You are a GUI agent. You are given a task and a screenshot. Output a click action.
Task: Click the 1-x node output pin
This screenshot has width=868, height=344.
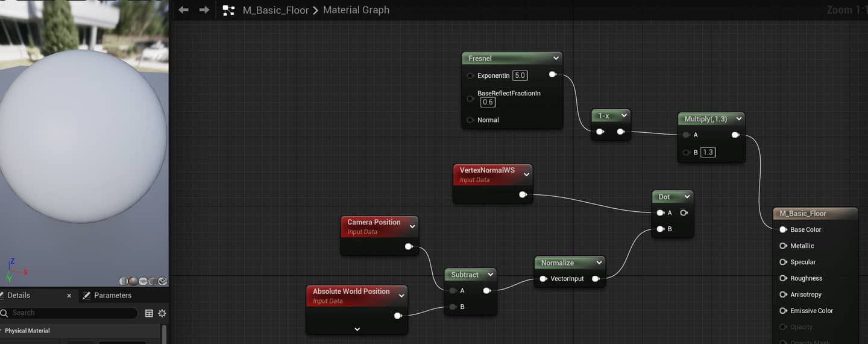click(x=621, y=132)
